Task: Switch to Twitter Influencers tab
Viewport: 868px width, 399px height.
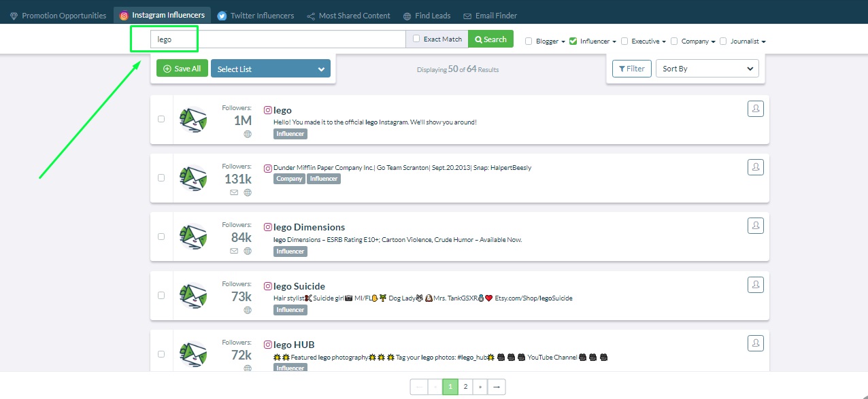Action: click(x=256, y=16)
